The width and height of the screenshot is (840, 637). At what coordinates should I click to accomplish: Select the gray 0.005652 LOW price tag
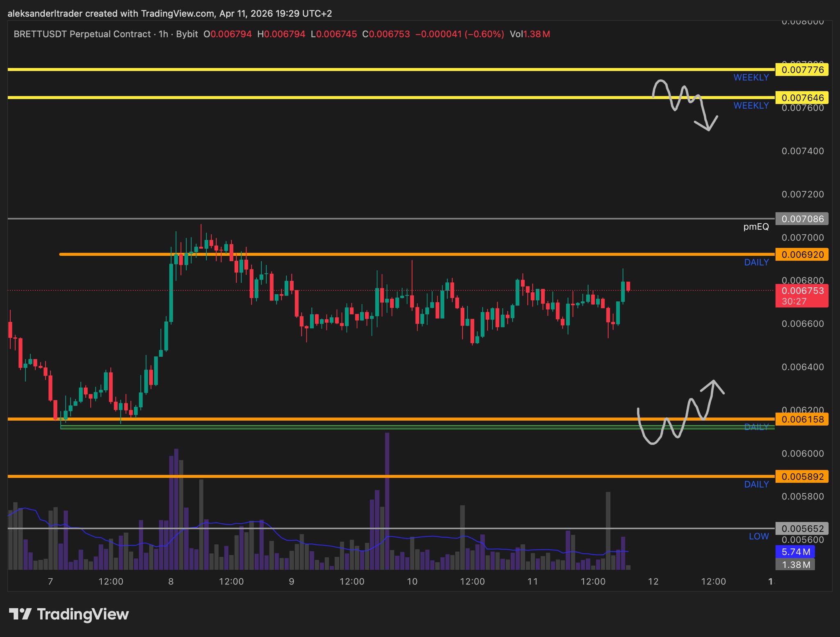802,529
